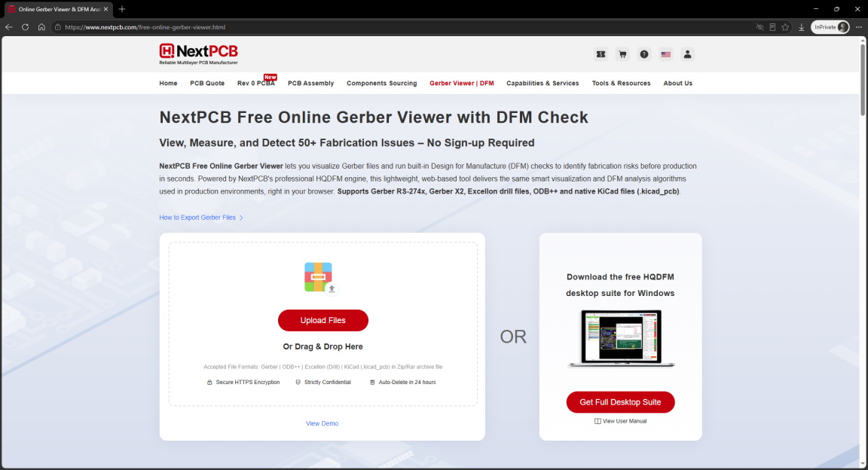The image size is (868, 470).
Task: Click 'Or Drag & Drop Here' text
Action: click(x=322, y=346)
